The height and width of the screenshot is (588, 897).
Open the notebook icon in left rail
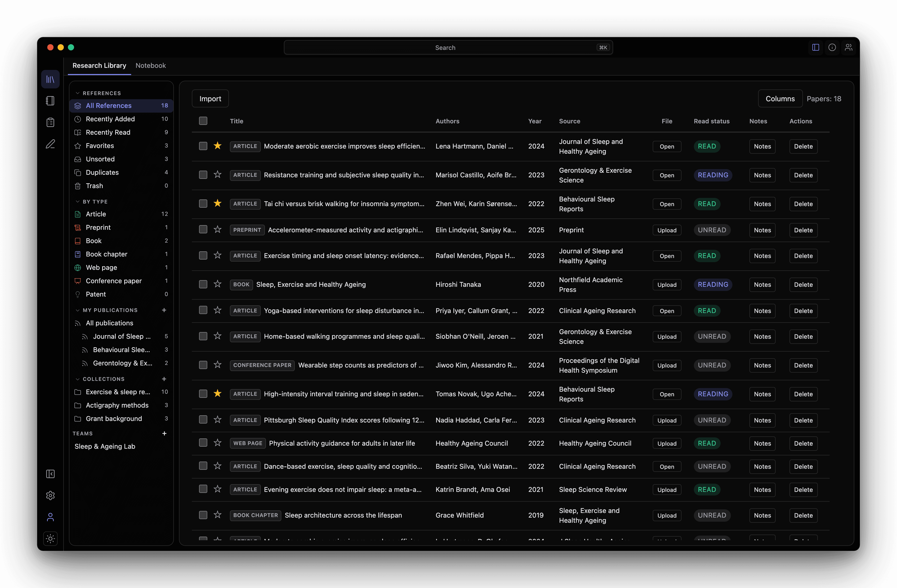tap(50, 100)
